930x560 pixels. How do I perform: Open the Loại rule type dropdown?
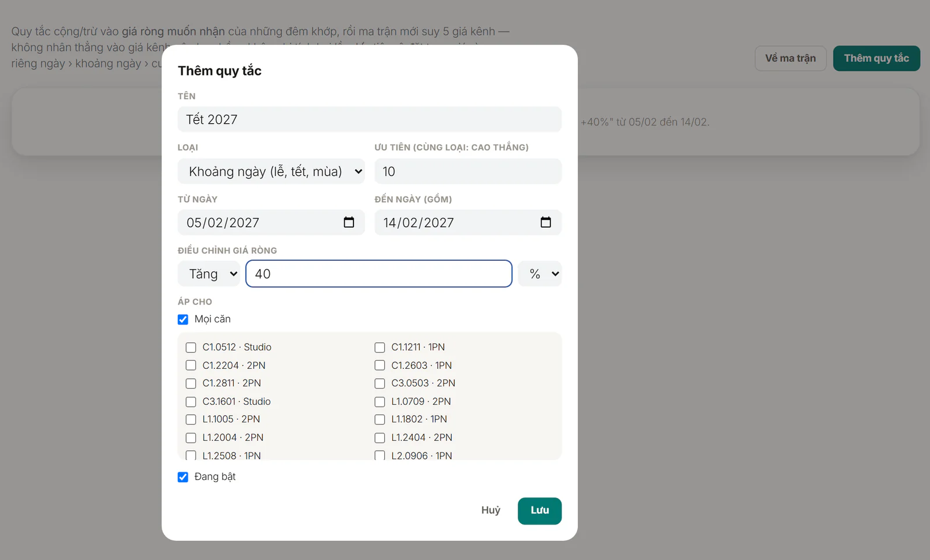point(271,171)
